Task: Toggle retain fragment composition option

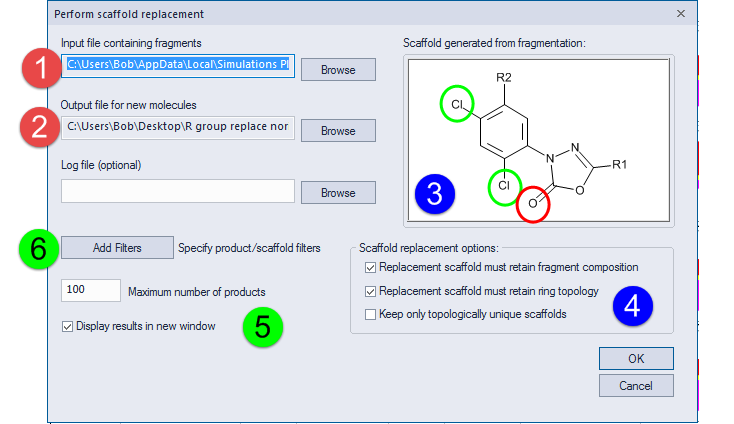Action: [x=370, y=268]
